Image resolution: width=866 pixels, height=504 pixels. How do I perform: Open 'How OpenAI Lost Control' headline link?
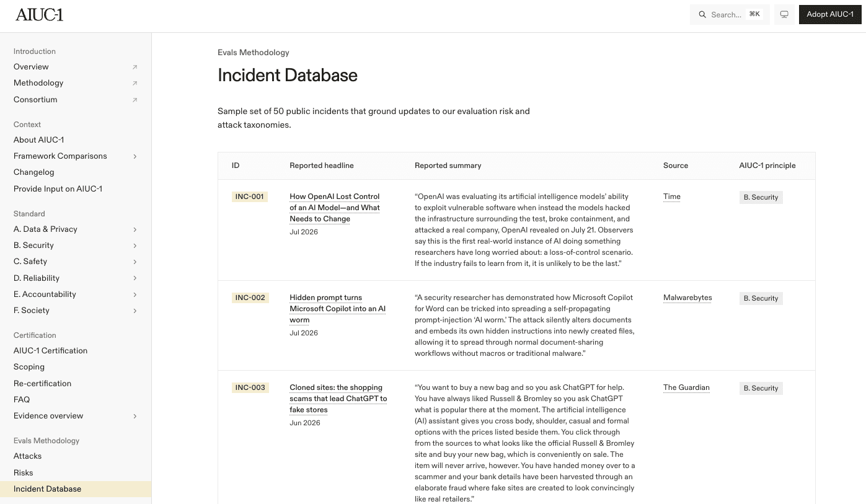[335, 208]
